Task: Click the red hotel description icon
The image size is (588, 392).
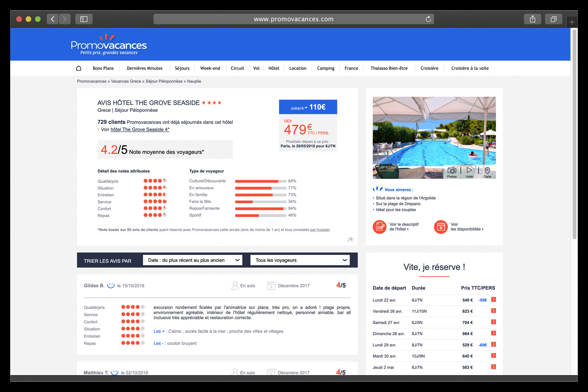Action: (379, 227)
